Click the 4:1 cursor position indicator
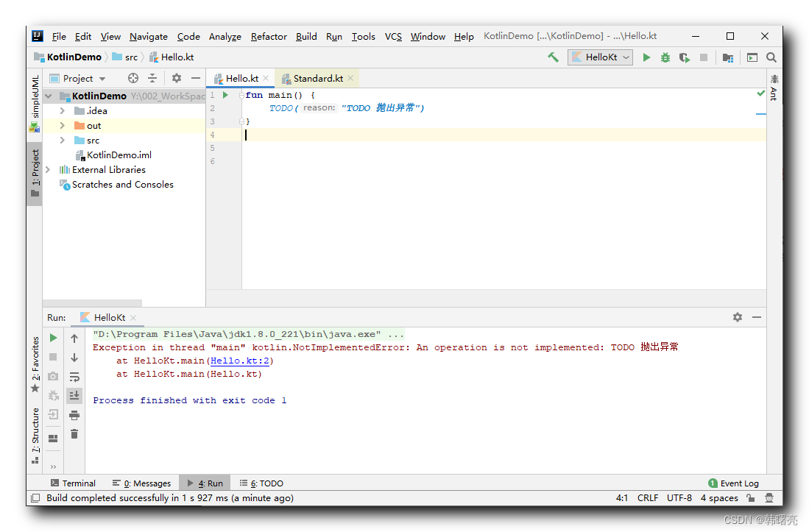 [x=622, y=498]
